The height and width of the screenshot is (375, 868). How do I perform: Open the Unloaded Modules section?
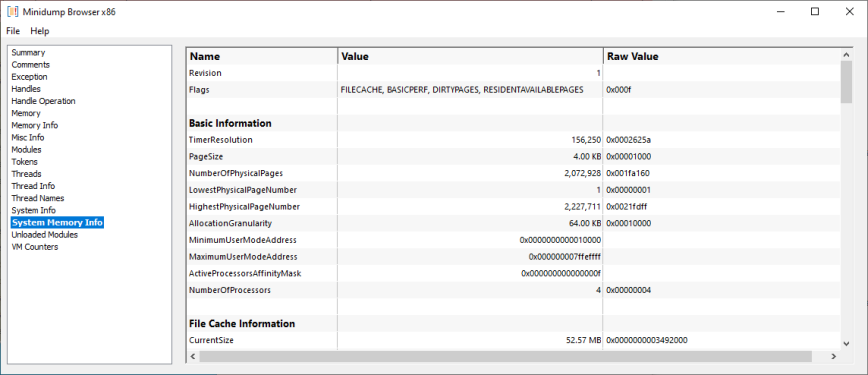[x=44, y=235]
